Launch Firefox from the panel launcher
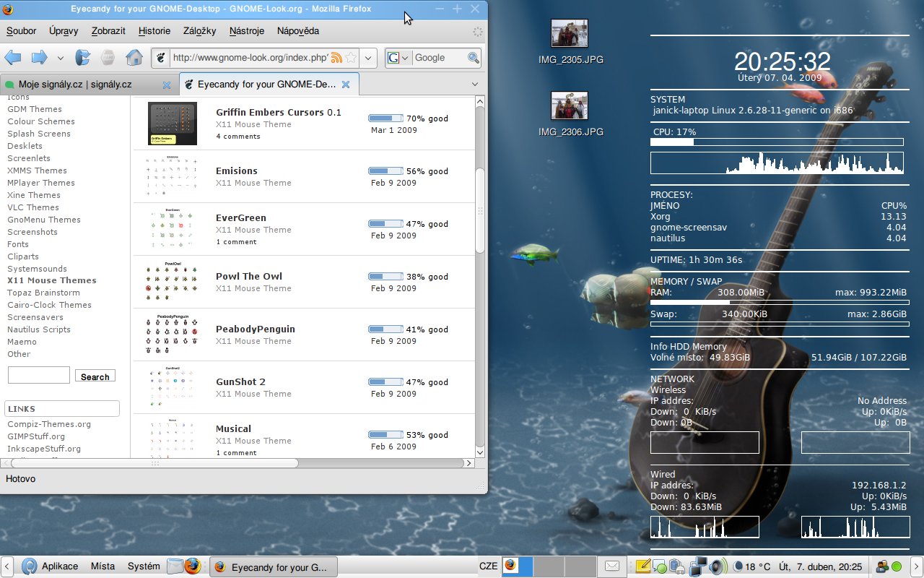924x578 pixels. pyautogui.click(x=192, y=566)
